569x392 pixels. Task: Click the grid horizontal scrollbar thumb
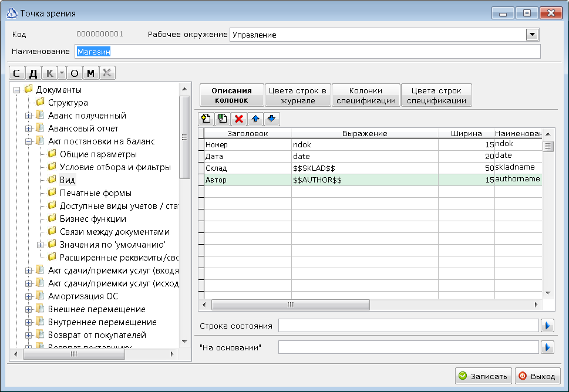(x=290, y=305)
